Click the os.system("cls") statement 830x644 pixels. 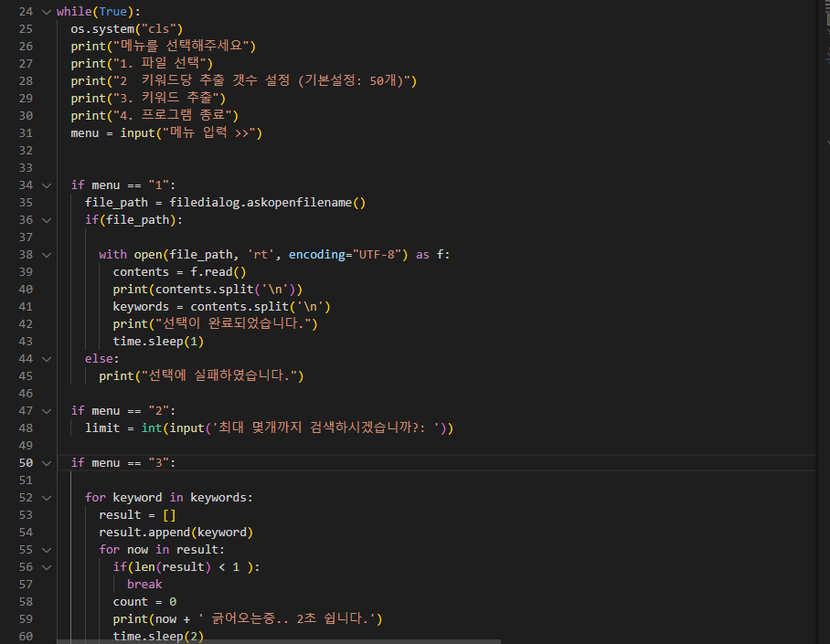[x=127, y=29]
